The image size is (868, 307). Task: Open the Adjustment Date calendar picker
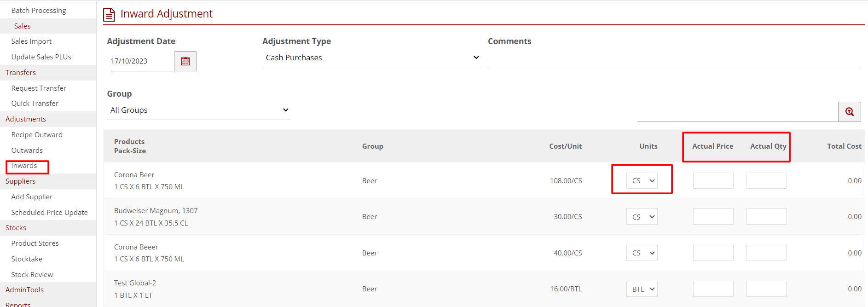pos(185,61)
